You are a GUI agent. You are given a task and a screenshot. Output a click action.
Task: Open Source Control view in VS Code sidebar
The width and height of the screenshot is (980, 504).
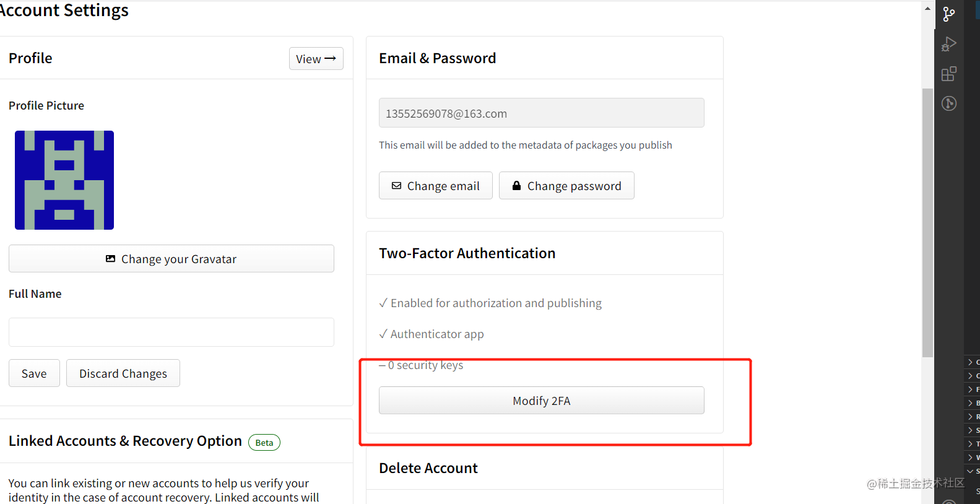pyautogui.click(x=948, y=14)
